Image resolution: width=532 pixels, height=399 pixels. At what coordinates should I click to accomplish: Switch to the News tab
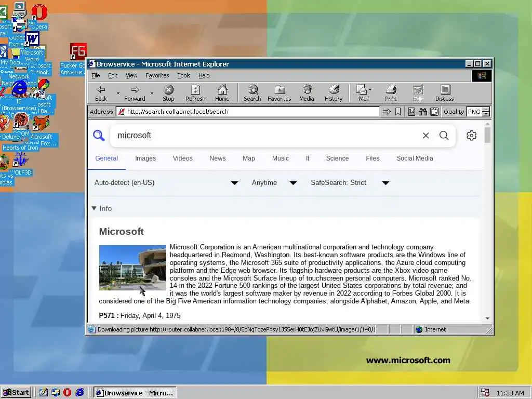coord(218,158)
